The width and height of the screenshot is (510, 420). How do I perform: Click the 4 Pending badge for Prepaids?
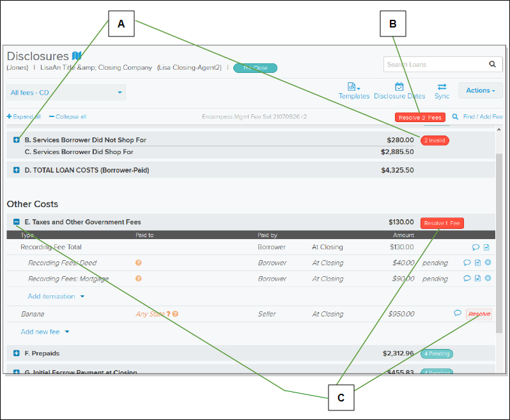click(x=437, y=354)
